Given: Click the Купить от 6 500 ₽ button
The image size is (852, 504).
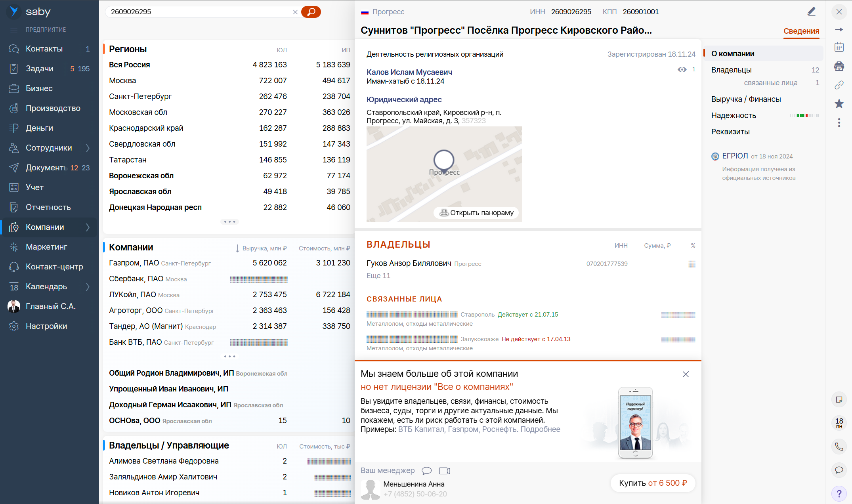Looking at the screenshot, I should 653,483.
